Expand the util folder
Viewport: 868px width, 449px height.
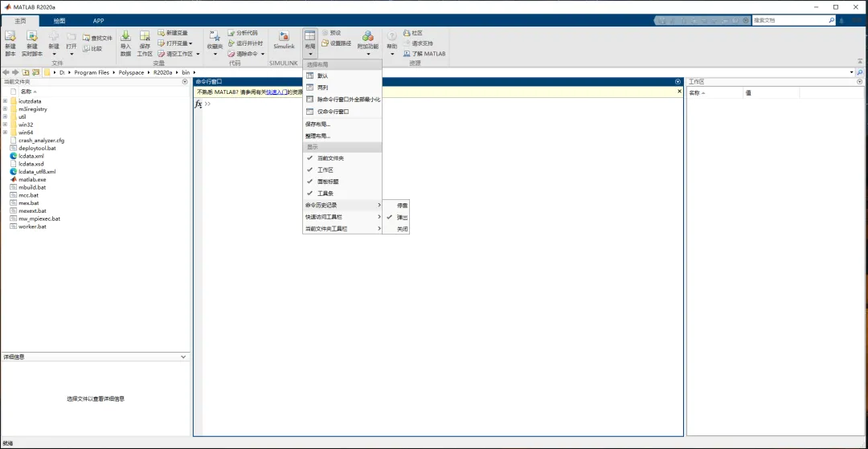point(5,116)
